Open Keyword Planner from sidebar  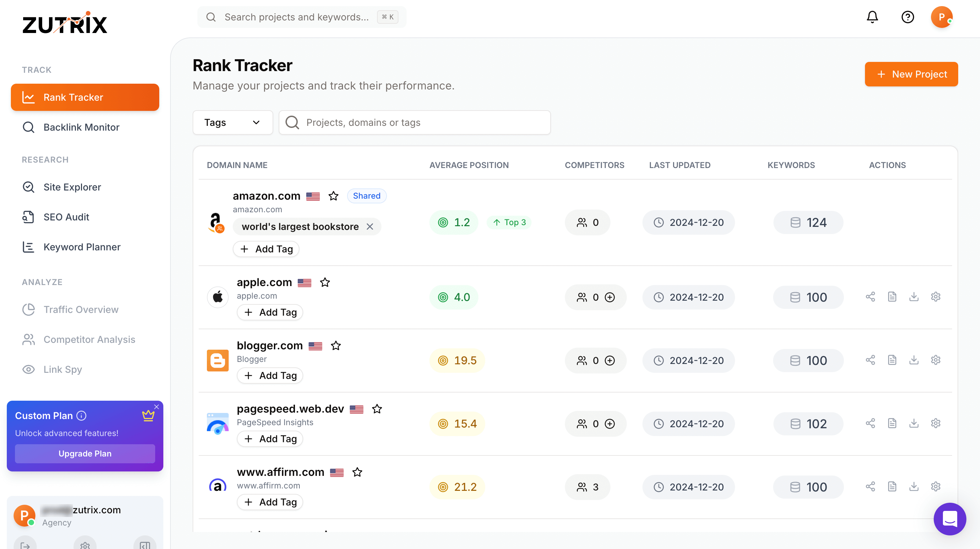tap(82, 247)
